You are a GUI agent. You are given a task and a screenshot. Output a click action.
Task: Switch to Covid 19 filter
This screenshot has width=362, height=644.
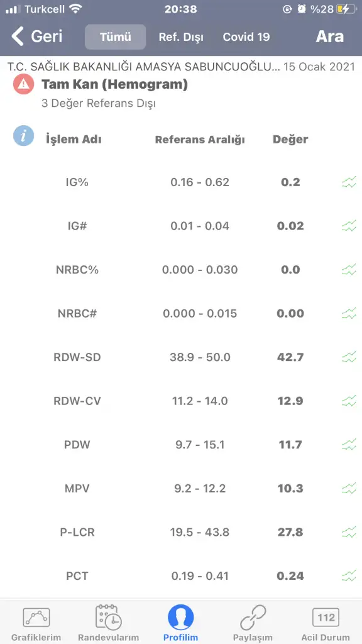tap(246, 37)
